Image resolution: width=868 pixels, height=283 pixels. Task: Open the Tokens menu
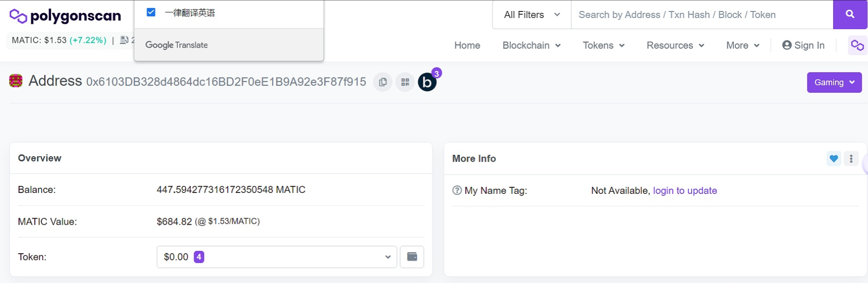603,45
